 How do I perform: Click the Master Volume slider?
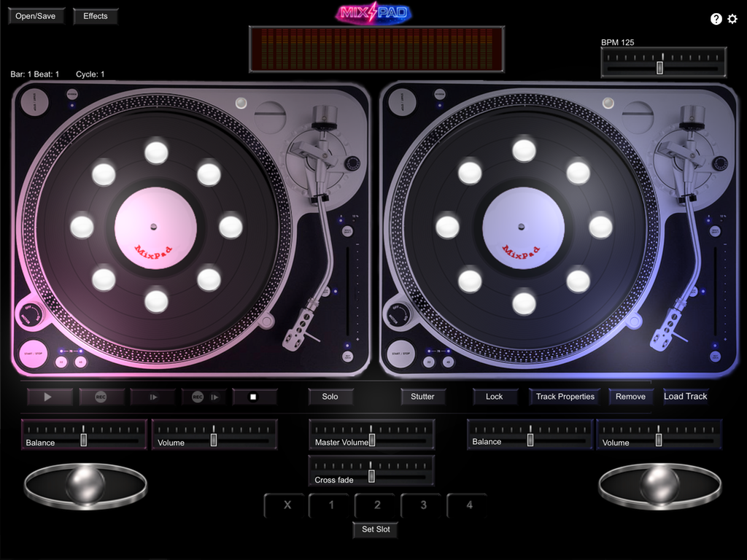pos(371,435)
